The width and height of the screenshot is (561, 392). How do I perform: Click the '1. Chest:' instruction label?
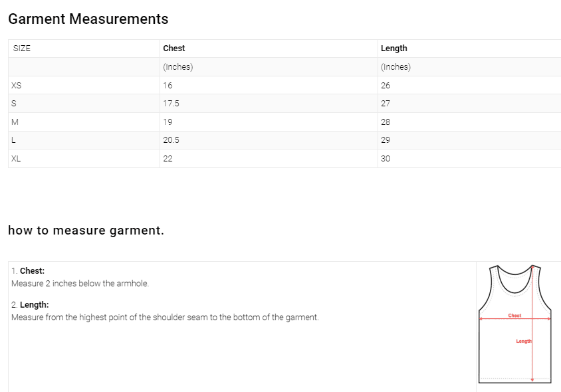(28, 271)
